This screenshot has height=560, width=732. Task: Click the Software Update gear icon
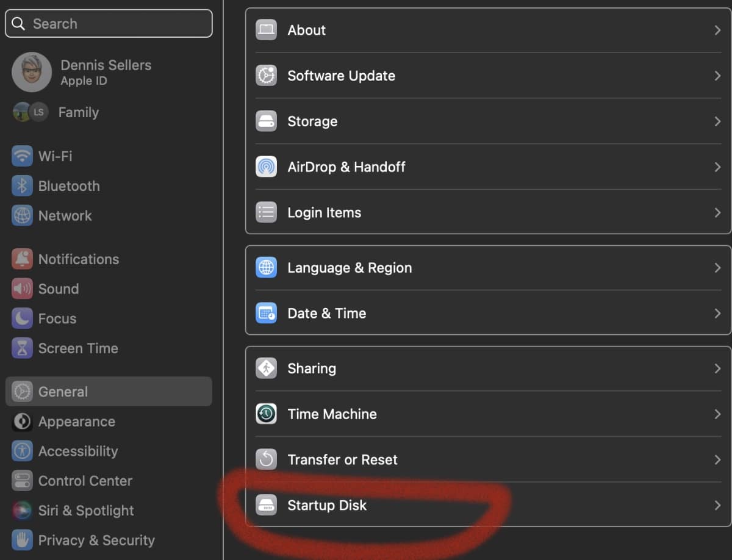[x=266, y=76]
